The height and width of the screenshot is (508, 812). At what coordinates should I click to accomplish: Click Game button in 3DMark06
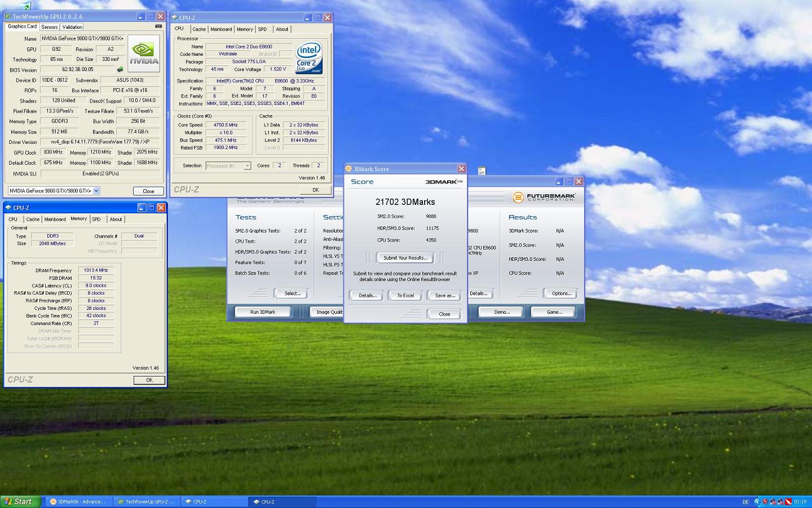pyautogui.click(x=554, y=312)
